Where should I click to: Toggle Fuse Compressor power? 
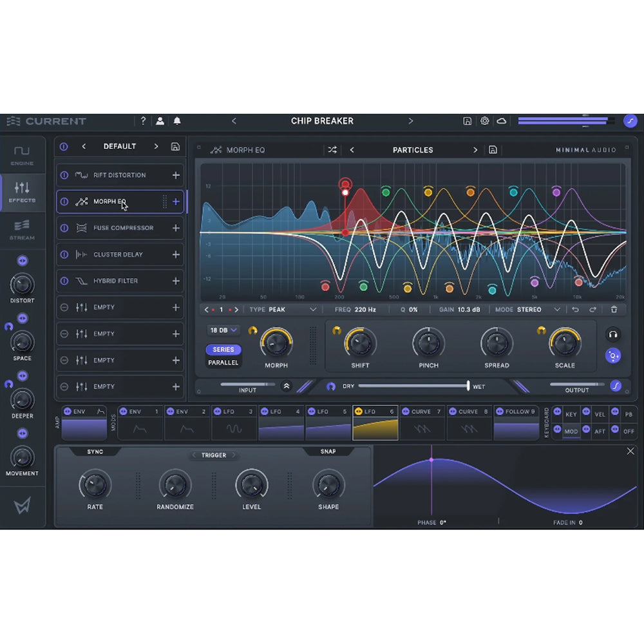[x=64, y=228]
